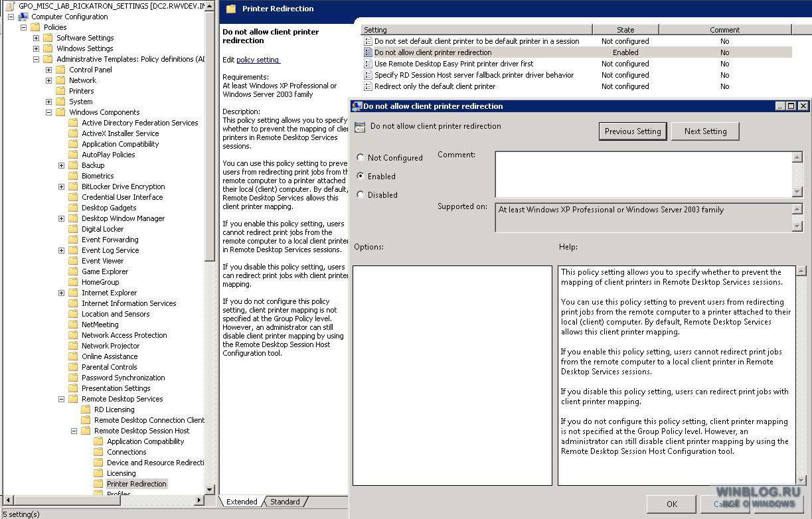The image size is (812, 519).
Task: Confirm the dialog with OK
Action: 672,504
